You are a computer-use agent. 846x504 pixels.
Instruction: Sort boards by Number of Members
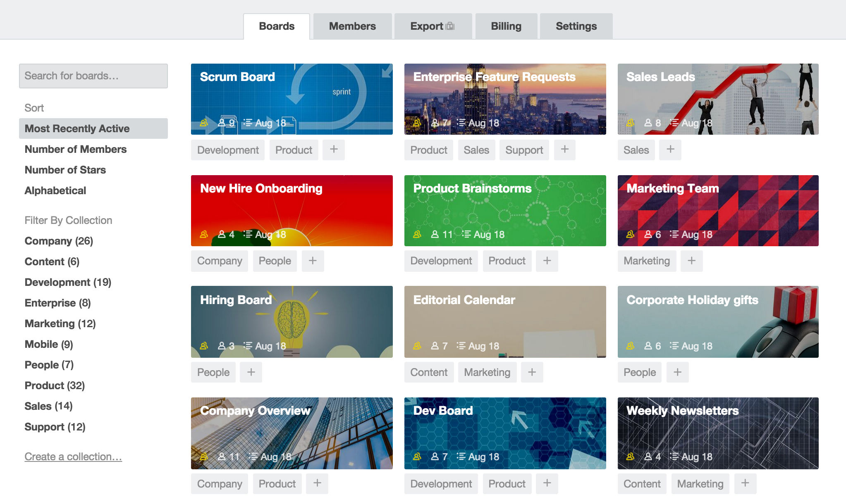pos(76,149)
